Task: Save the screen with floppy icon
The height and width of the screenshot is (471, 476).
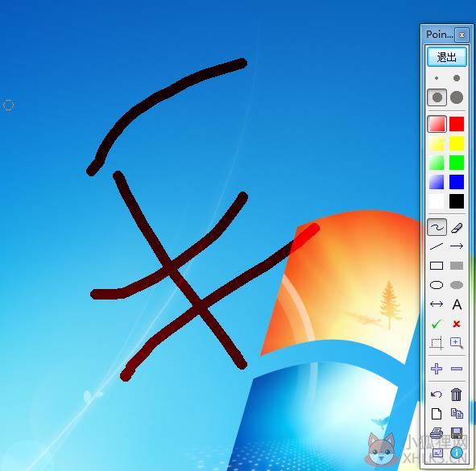Action: point(457,433)
